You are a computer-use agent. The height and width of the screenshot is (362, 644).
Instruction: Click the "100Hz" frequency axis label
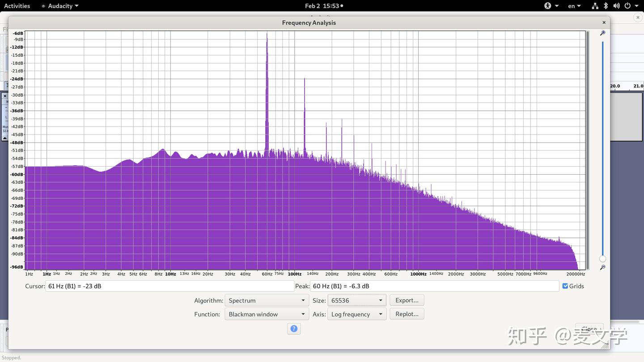coord(294,274)
